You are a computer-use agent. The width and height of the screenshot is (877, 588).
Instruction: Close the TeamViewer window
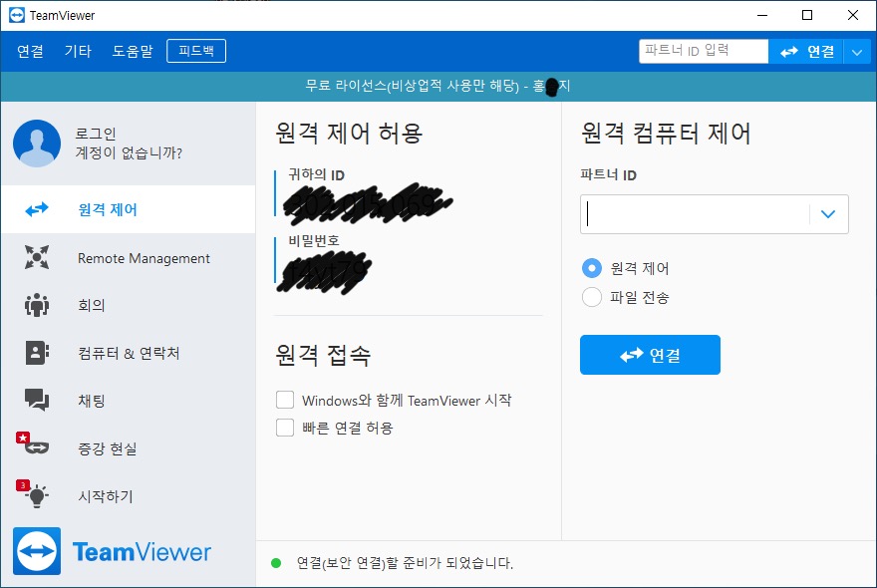pyautogui.click(x=853, y=15)
